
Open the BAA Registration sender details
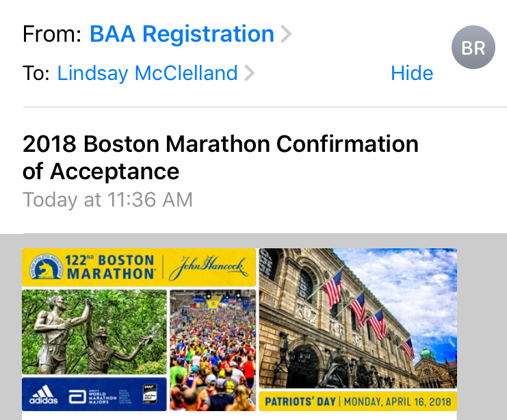[181, 34]
